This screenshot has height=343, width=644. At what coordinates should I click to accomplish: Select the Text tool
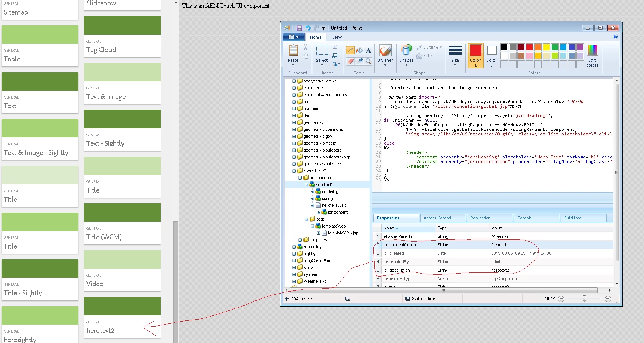tap(368, 51)
